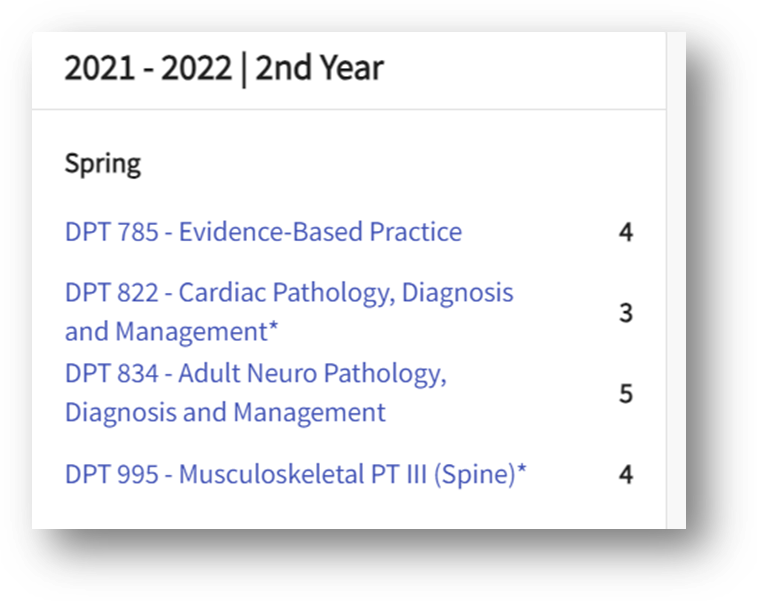757x601 pixels.
Task: Open DPT 822 Cardiac Pathology course link
Action: (x=289, y=312)
